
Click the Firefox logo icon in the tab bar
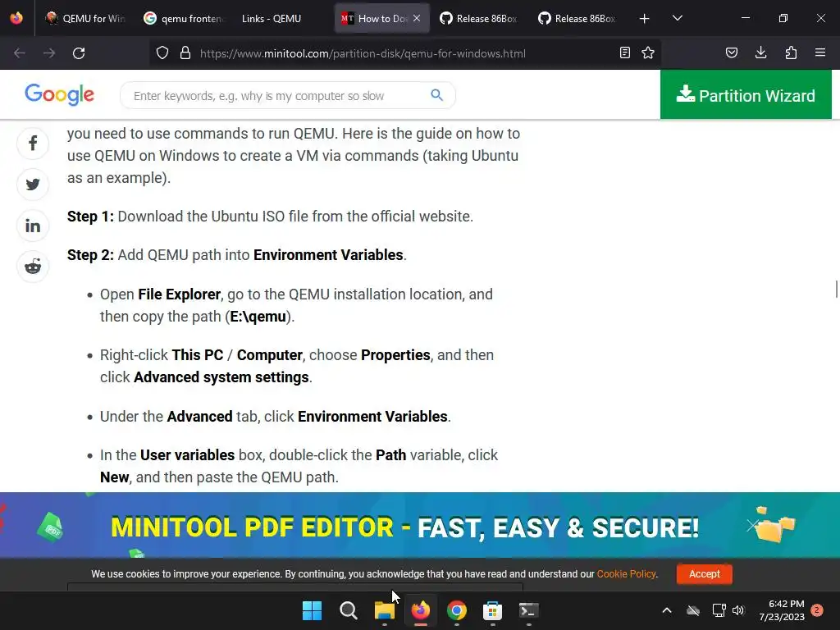coord(16,18)
